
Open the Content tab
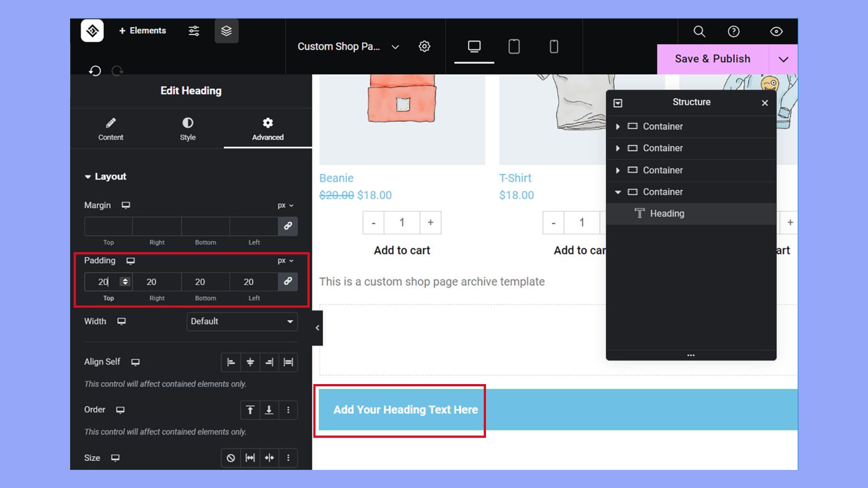point(111,128)
